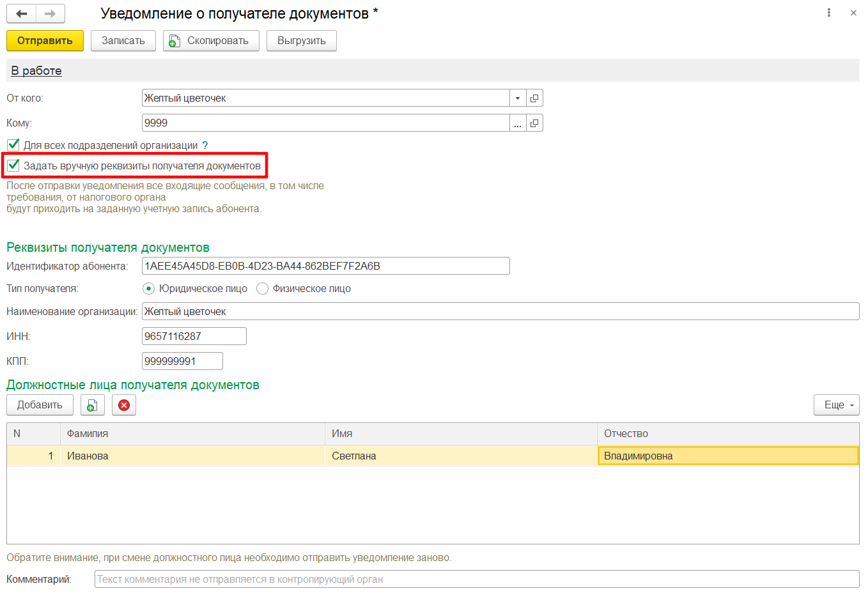Click the 'Выгрузить' button
Screen dimensions: 868x593
point(302,41)
